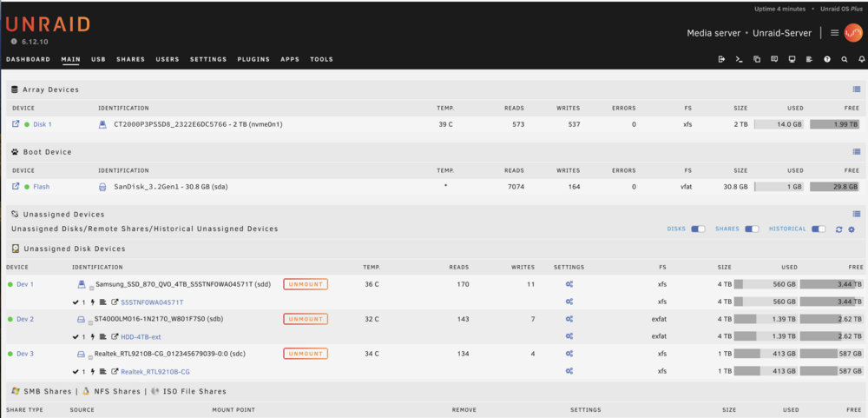Open the SHARES tab
This screenshot has height=418, width=868.
(131, 59)
